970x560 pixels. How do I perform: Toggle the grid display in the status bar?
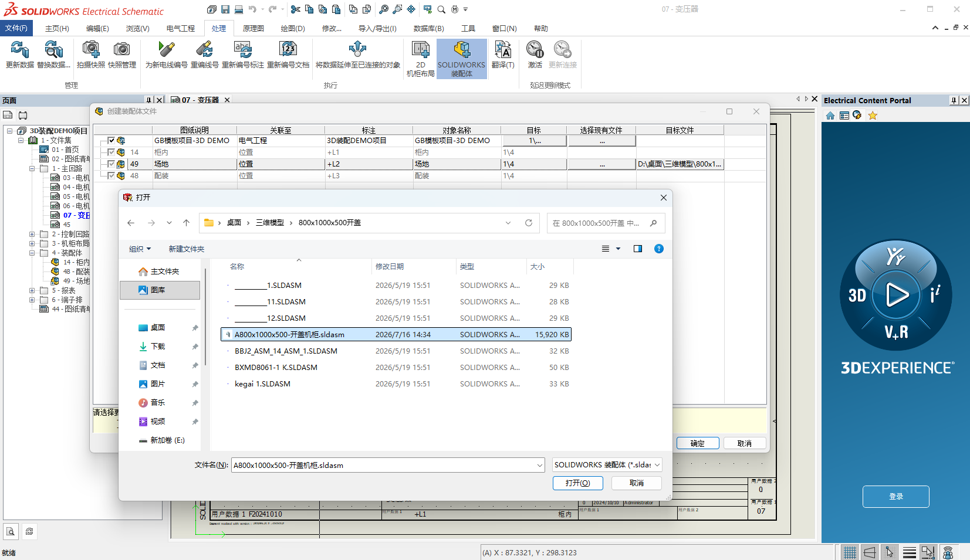pos(849,552)
